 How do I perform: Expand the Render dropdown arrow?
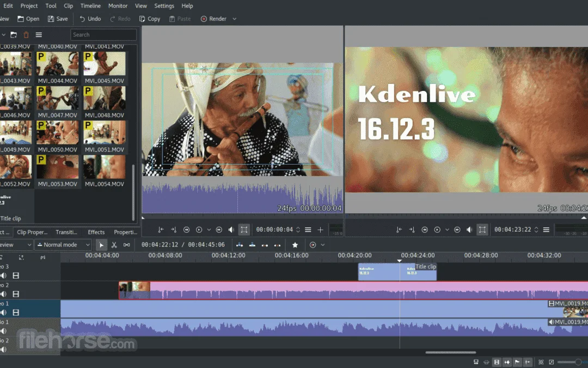point(234,19)
